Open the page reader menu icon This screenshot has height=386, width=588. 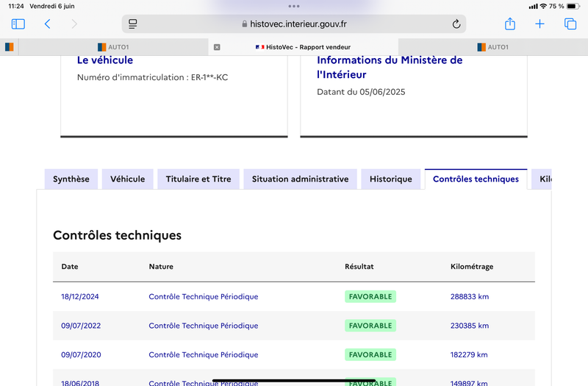pos(133,24)
